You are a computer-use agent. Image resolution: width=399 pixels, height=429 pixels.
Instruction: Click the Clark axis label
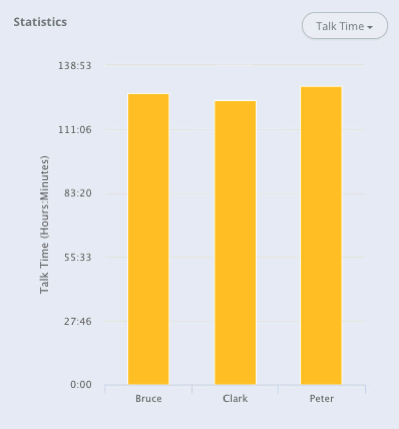(x=235, y=399)
